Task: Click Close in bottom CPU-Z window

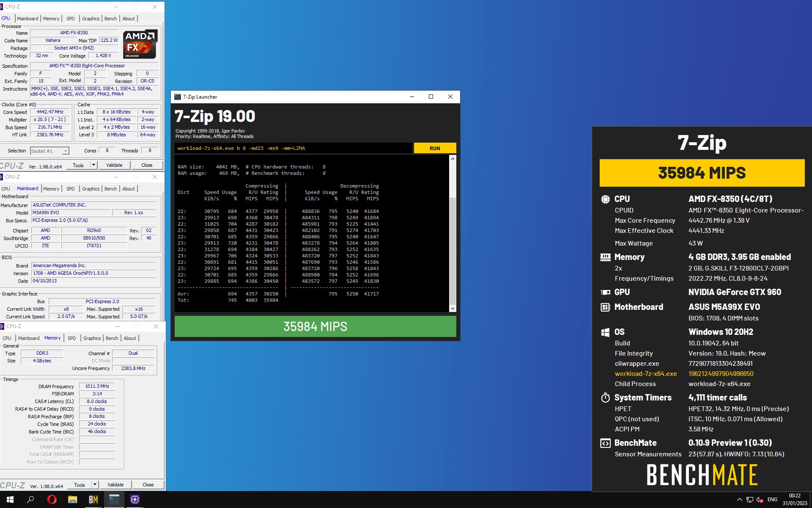Action: click(x=148, y=485)
